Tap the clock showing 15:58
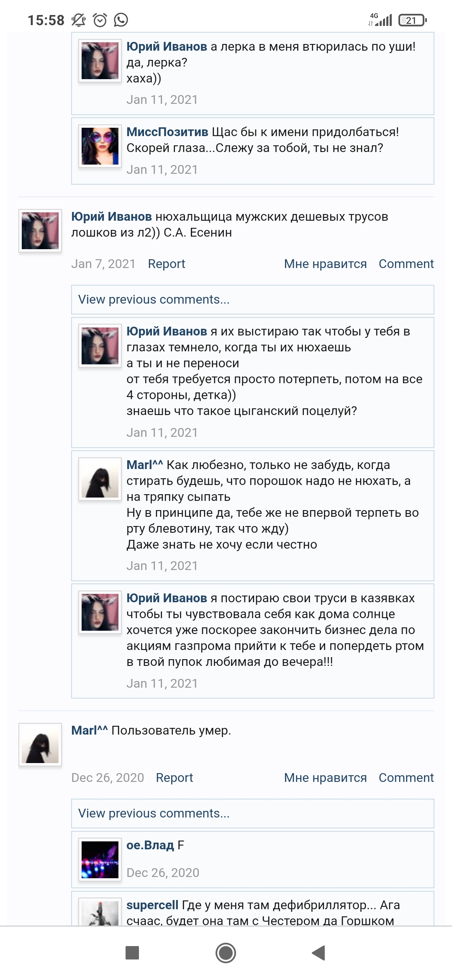The width and height of the screenshot is (452, 980). [x=46, y=18]
